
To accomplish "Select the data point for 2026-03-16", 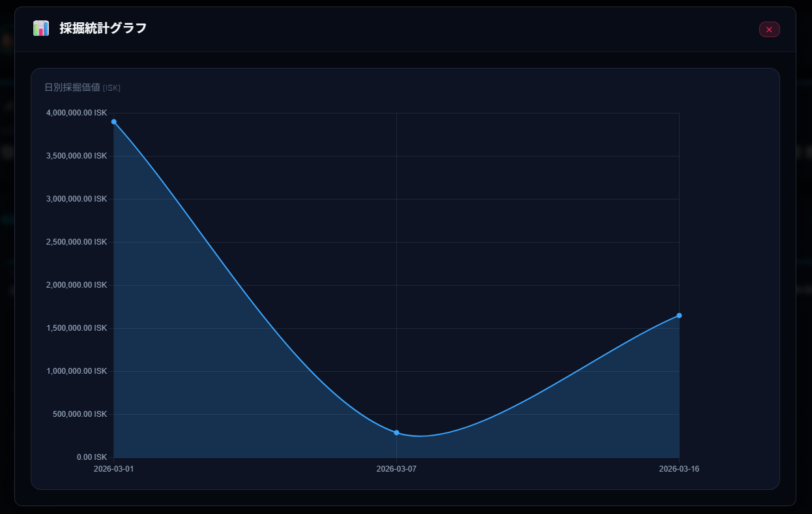I will [x=679, y=316].
